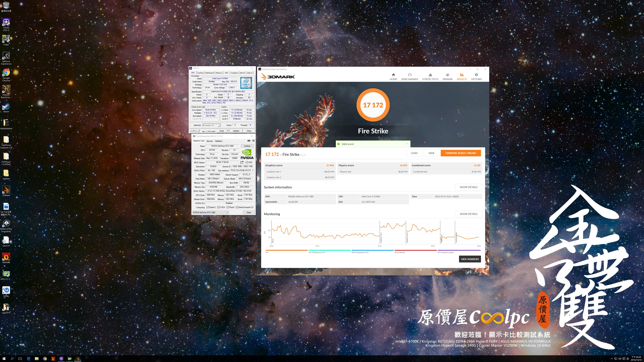Open Google Chrome desktop shortcut

[6, 75]
